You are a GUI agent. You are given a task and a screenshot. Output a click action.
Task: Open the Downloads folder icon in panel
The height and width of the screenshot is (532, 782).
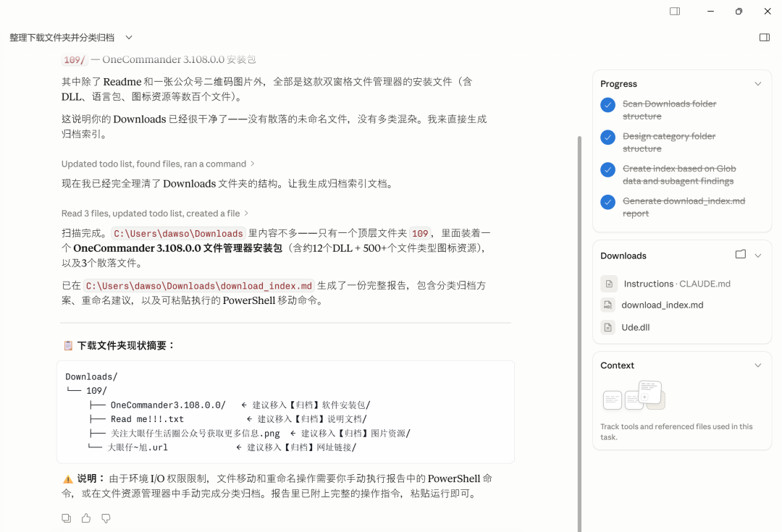coord(741,255)
